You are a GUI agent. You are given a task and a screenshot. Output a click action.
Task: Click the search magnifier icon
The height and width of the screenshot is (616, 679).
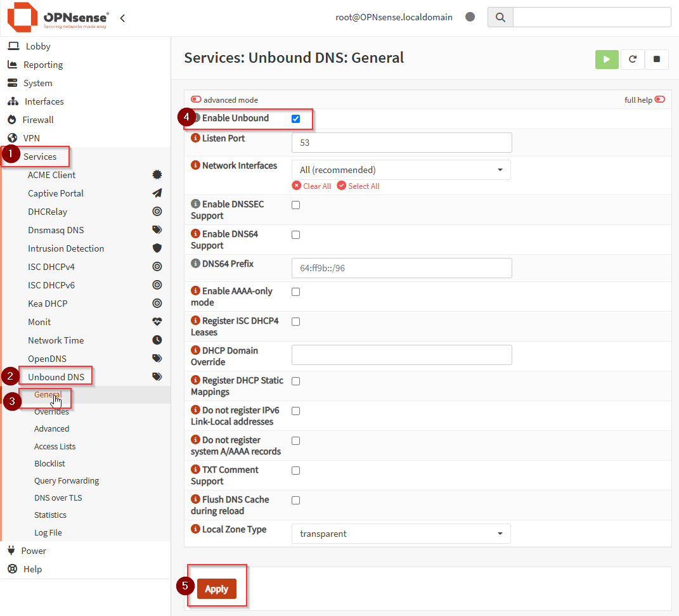[500, 17]
